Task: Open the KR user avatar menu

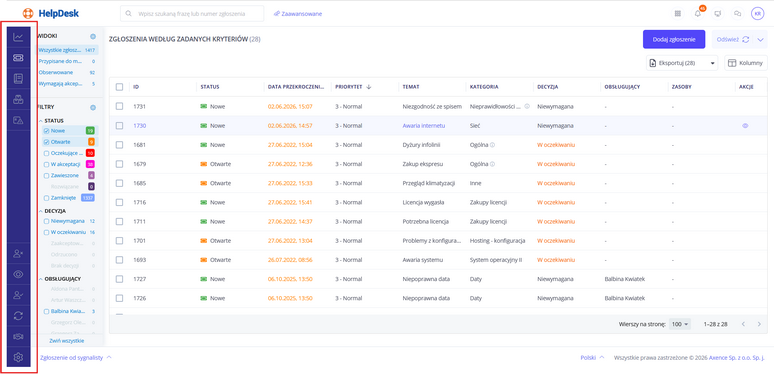Action: pyautogui.click(x=757, y=14)
